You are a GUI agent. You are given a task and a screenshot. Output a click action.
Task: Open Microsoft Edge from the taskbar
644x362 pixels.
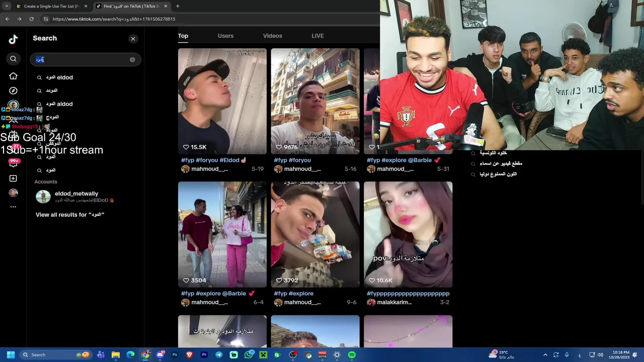130,355
